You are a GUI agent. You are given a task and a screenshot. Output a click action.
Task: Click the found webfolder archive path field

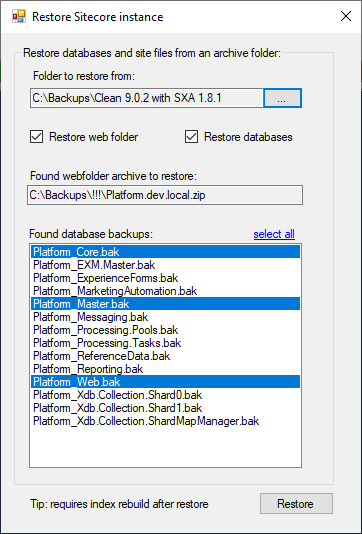pyautogui.click(x=165, y=195)
